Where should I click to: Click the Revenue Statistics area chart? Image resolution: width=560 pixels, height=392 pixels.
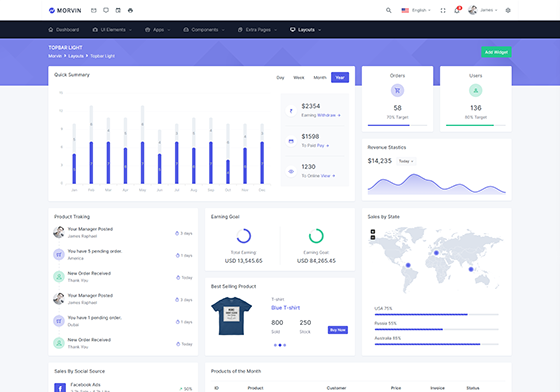point(436,184)
